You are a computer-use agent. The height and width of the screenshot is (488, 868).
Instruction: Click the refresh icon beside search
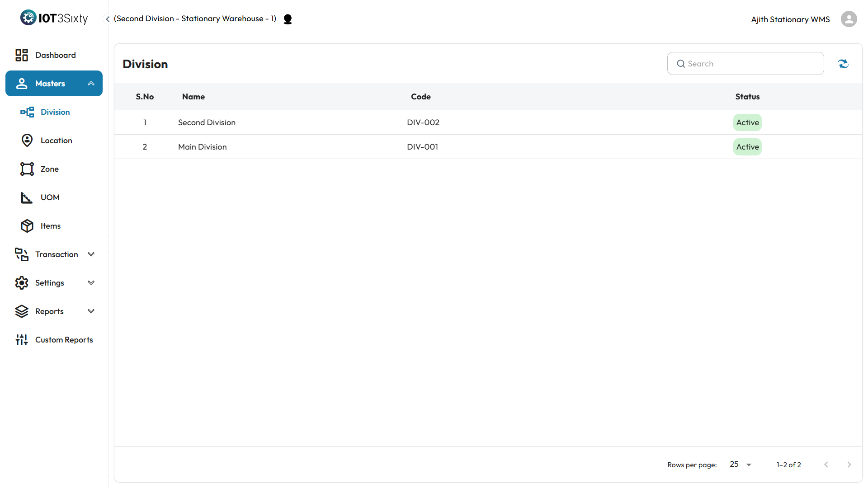[x=843, y=64]
